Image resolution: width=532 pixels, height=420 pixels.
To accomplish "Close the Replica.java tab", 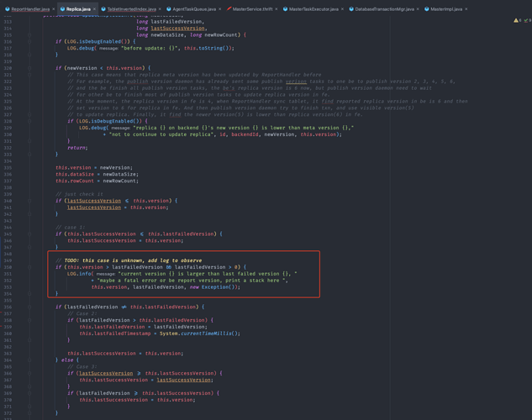I will (95, 9).
